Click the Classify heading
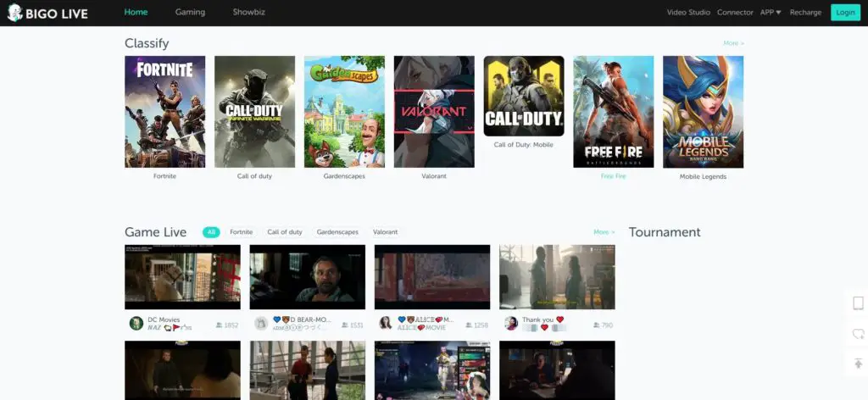Screen dimensions: 868x400 coord(147,43)
